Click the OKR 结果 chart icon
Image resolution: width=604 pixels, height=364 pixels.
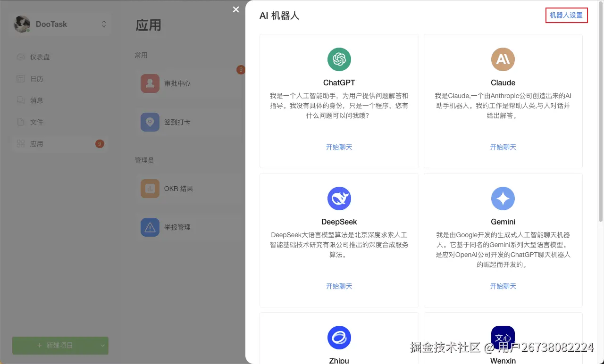click(x=150, y=189)
